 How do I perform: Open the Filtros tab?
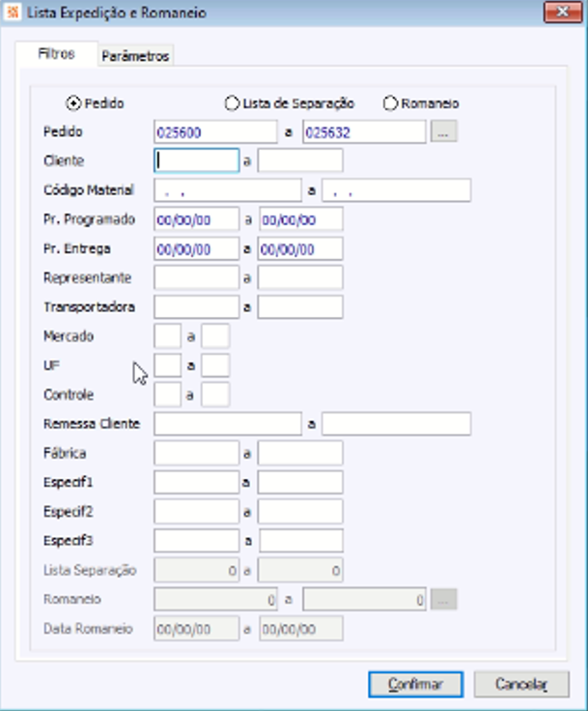[56, 54]
